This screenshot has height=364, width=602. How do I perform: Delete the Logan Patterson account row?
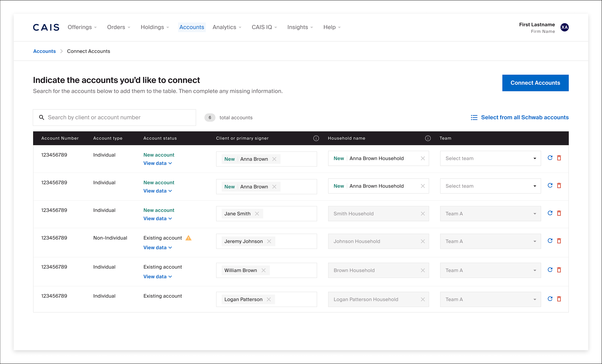pyautogui.click(x=559, y=299)
